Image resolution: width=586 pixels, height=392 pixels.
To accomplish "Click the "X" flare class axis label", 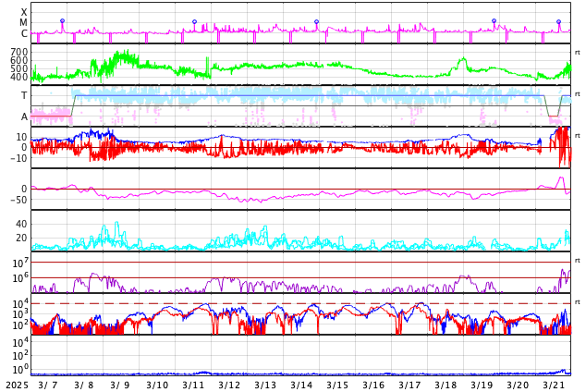I will pos(24,12).
